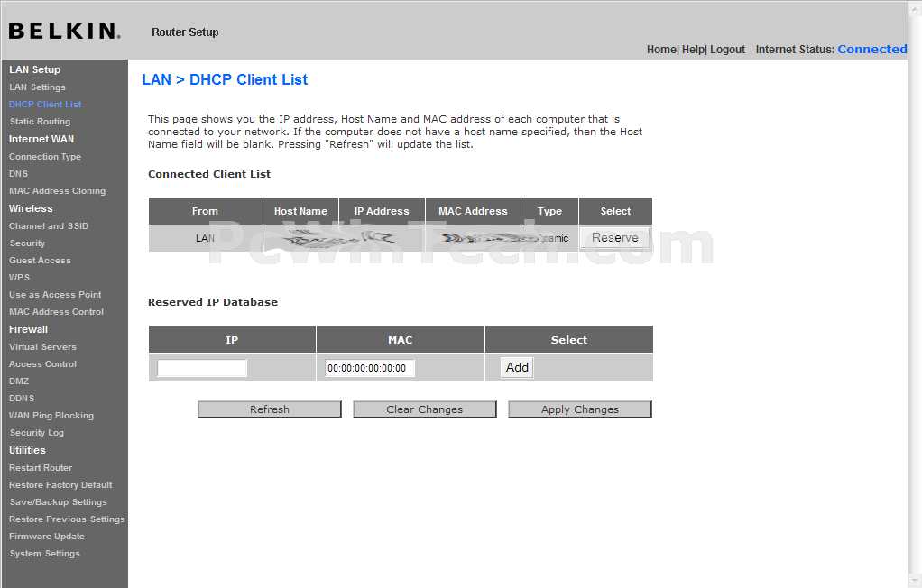Open wireless Security page

pos(27,243)
